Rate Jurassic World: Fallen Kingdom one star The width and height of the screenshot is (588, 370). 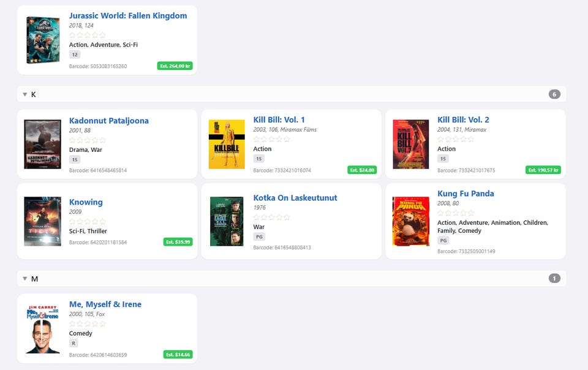pos(72,36)
